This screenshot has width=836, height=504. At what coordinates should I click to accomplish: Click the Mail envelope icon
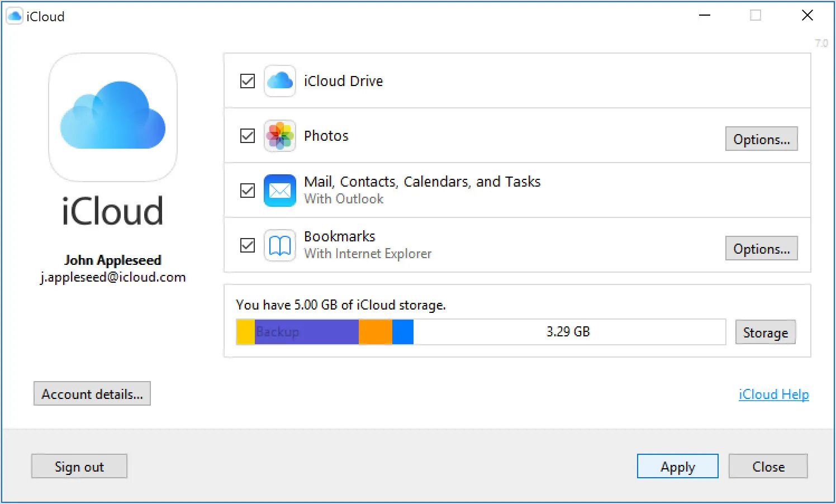[x=279, y=191]
